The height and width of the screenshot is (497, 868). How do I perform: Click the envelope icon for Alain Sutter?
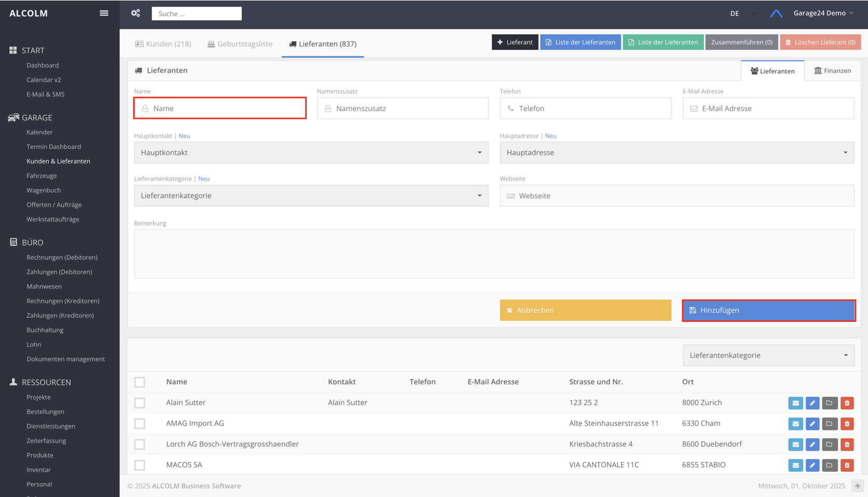(x=795, y=403)
